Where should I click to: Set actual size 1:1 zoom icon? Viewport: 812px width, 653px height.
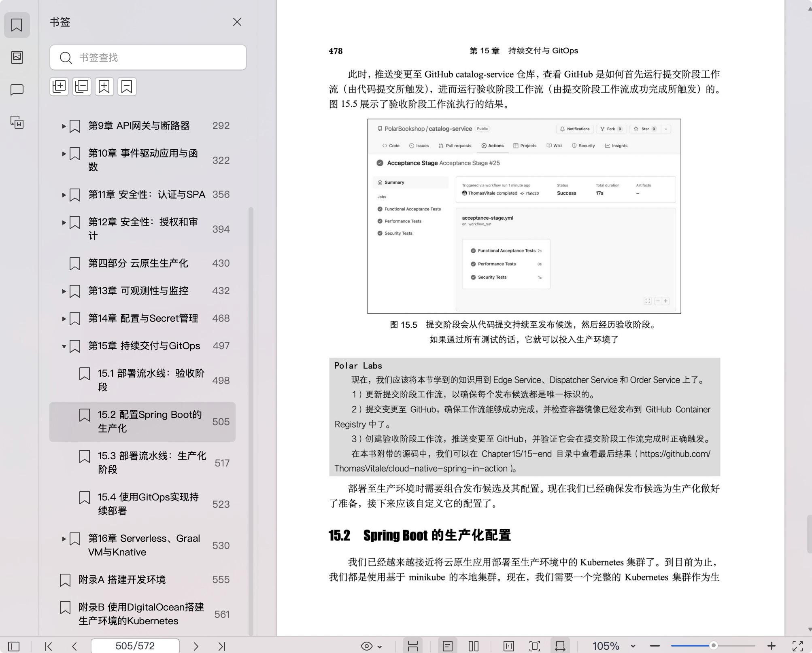[509, 646]
